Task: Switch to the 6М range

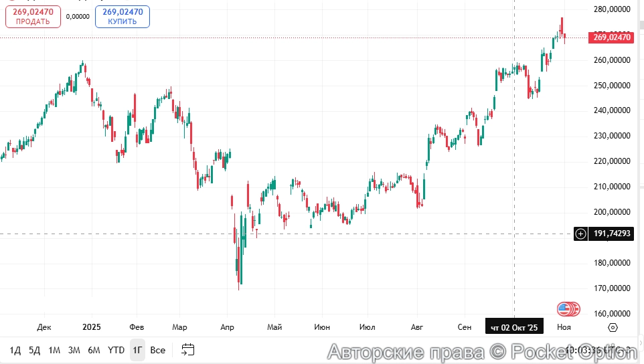Action: (94, 350)
